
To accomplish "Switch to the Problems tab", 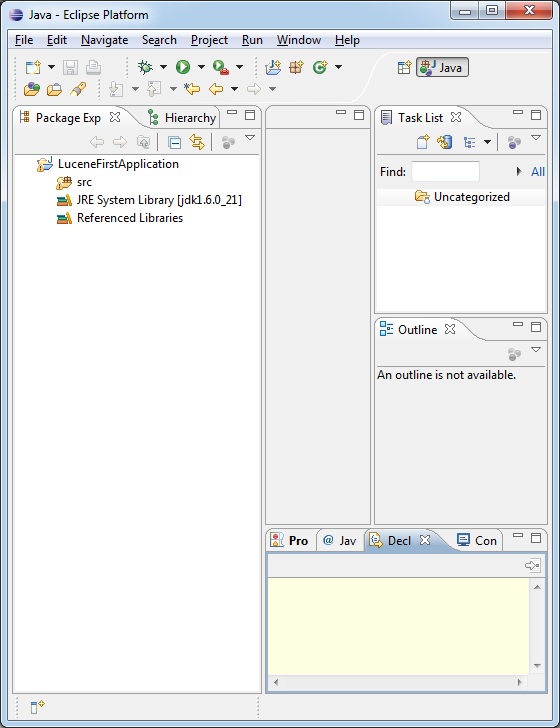I will [290, 540].
